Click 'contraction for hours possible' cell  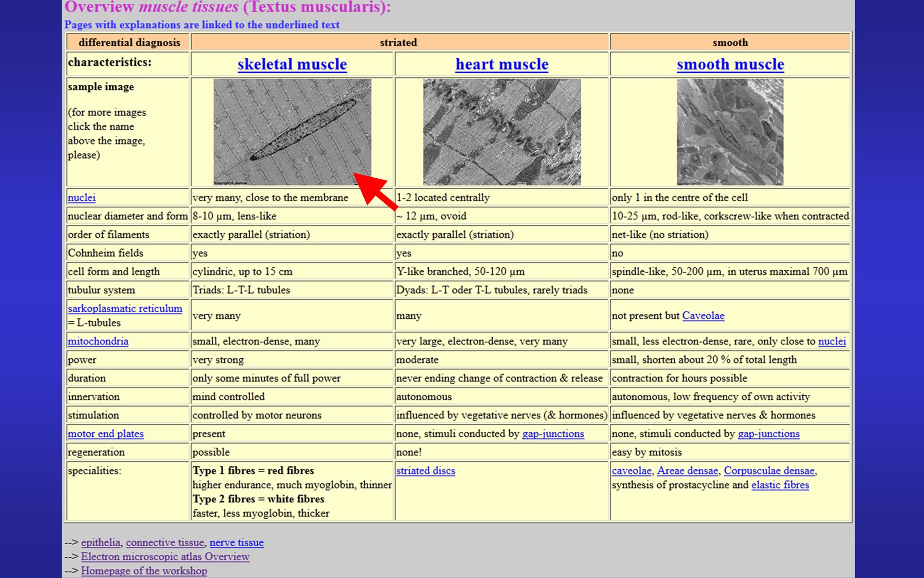730,378
